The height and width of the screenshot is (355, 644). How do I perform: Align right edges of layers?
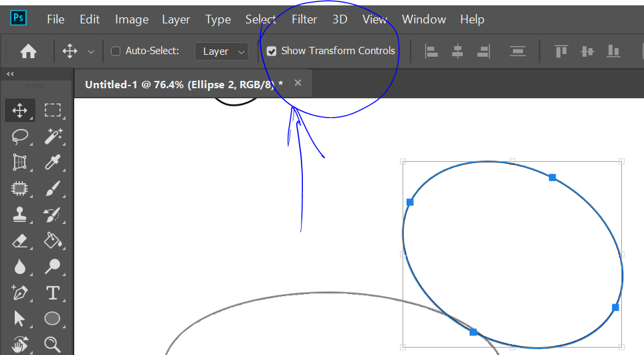coord(484,51)
